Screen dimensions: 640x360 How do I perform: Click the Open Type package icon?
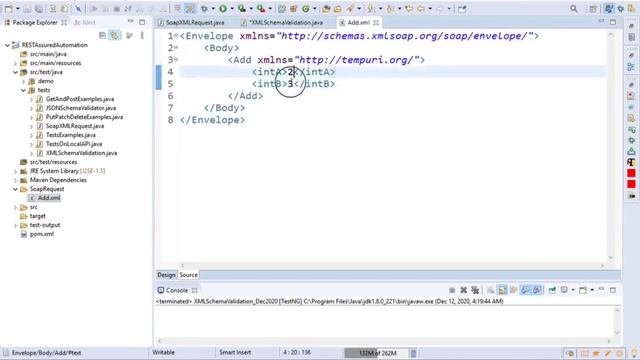[326, 9]
